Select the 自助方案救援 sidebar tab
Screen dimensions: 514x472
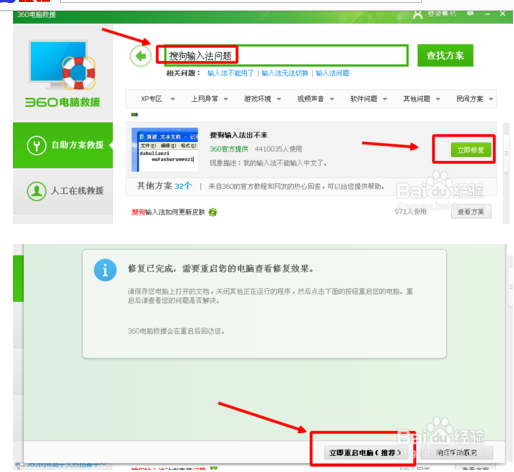pyautogui.click(x=63, y=145)
